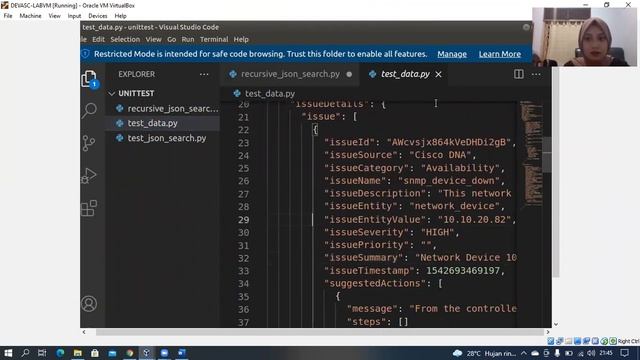Click the Learn More link in banner

click(500, 54)
